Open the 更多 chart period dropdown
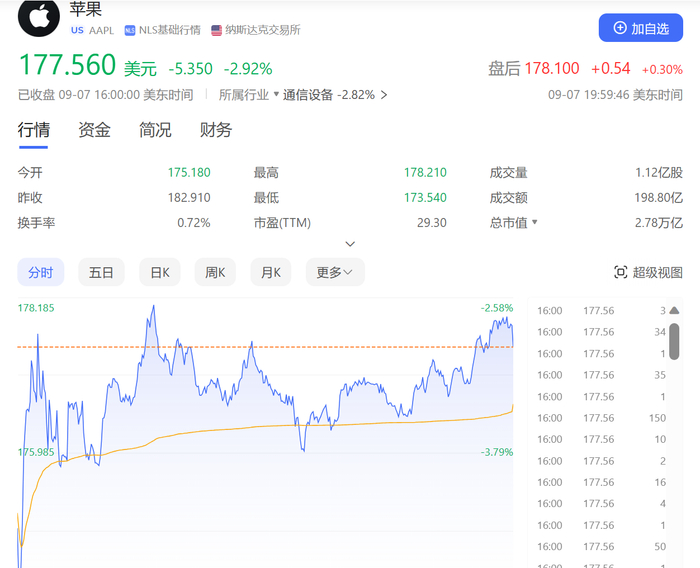This screenshot has width=700, height=568. (335, 272)
